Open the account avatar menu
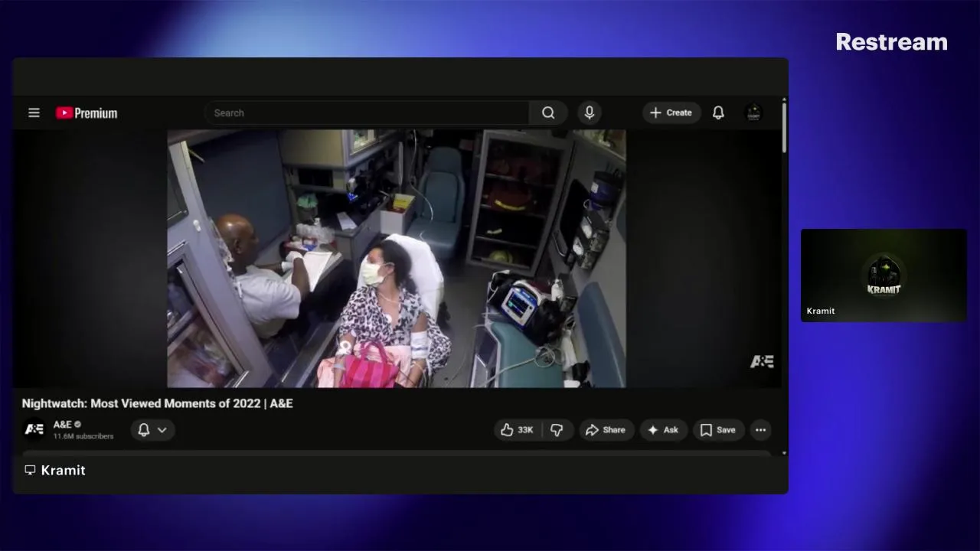The height and width of the screenshot is (551, 980). tap(753, 112)
